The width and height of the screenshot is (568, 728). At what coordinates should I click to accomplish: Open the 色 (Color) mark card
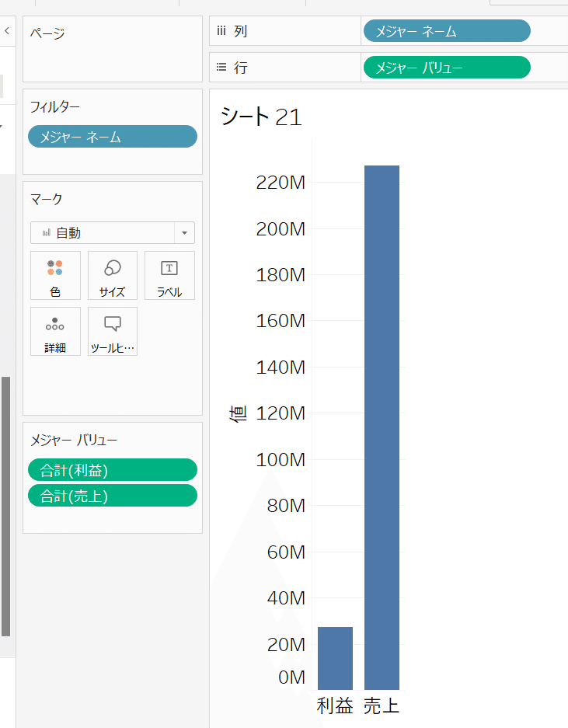coord(55,275)
